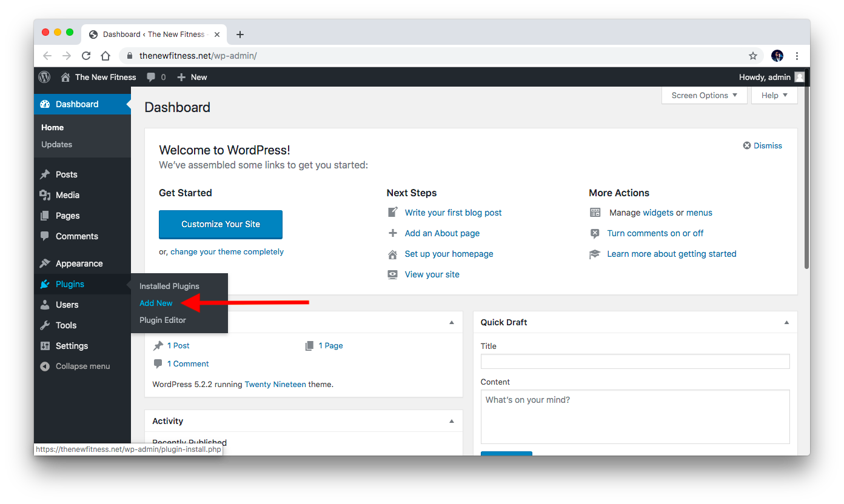
Task: Click the plus icon next to New
Action: pyautogui.click(x=181, y=77)
